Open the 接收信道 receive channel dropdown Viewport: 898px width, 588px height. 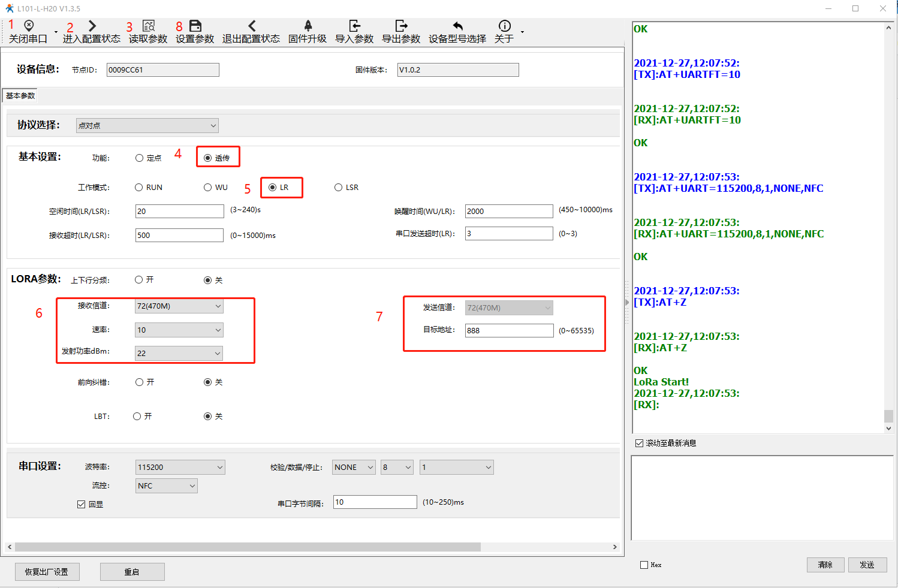179,306
